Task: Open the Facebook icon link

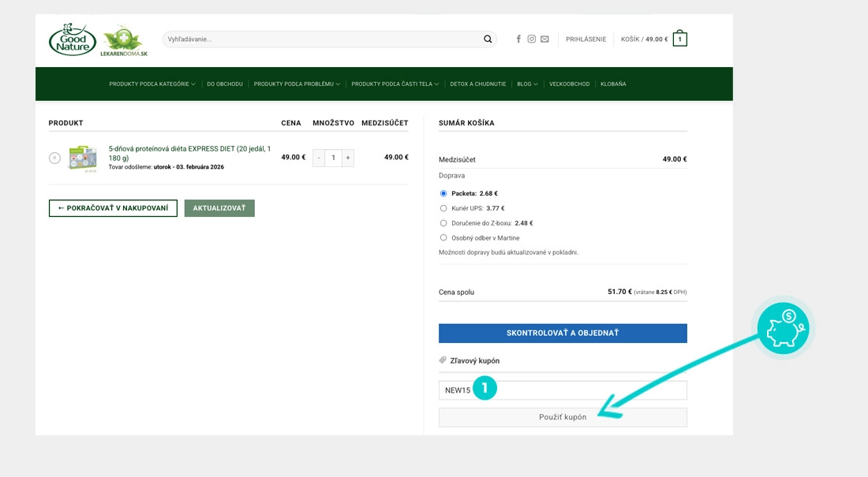Action: 518,39
